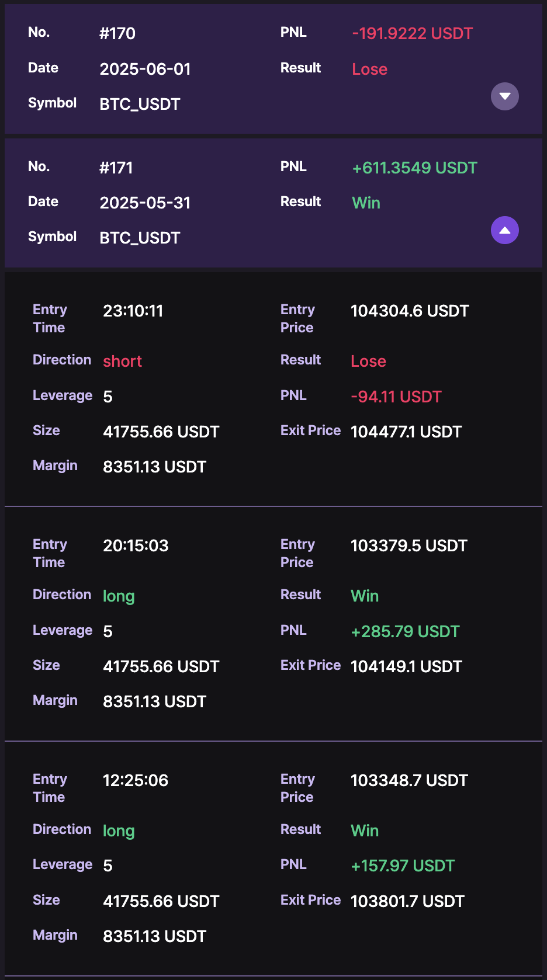547x980 pixels.
Task: Click the #170 trade number
Action: click(117, 34)
